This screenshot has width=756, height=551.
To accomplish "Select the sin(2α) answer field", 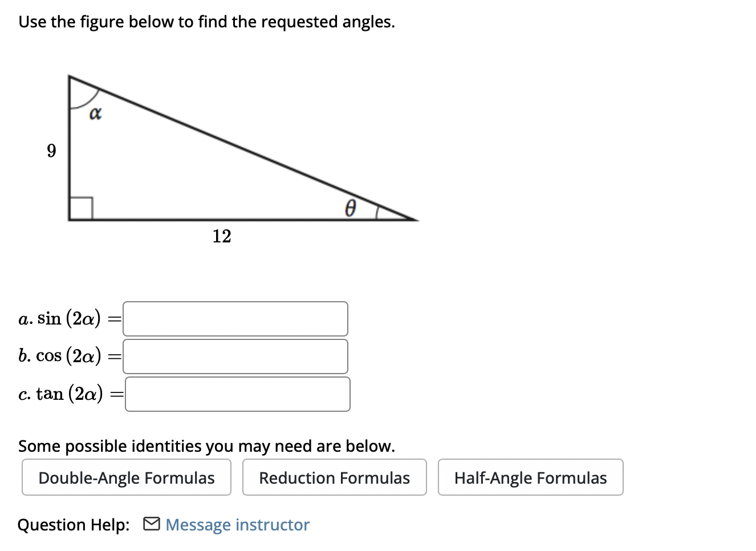I will (235, 318).
